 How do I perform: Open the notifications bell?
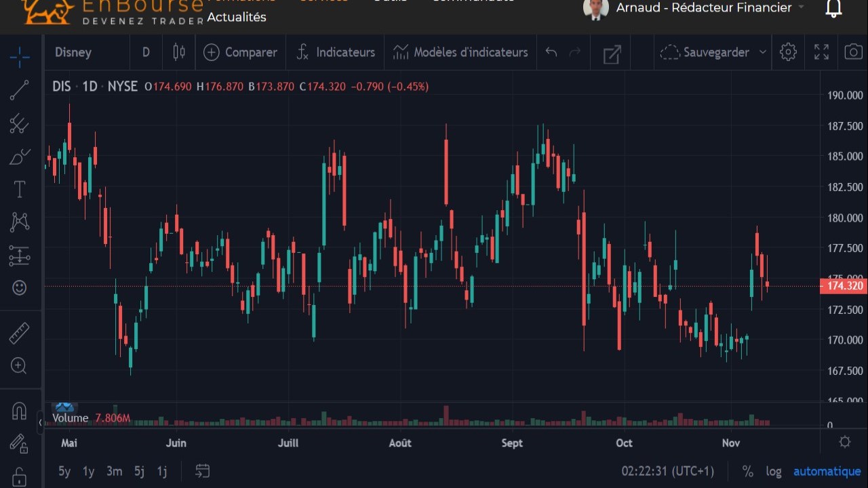(x=833, y=8)
